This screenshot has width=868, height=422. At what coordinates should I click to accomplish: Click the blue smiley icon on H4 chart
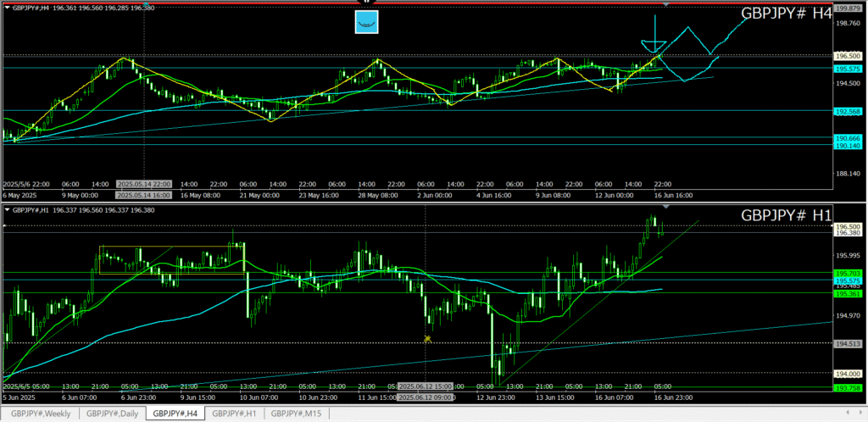pyautogui.click(x=366, y=22)
